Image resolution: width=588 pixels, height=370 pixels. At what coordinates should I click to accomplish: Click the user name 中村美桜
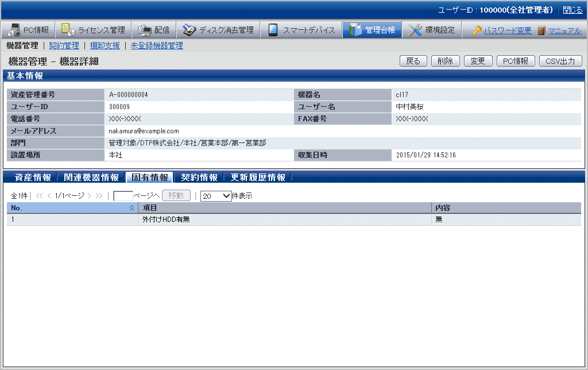409,106
